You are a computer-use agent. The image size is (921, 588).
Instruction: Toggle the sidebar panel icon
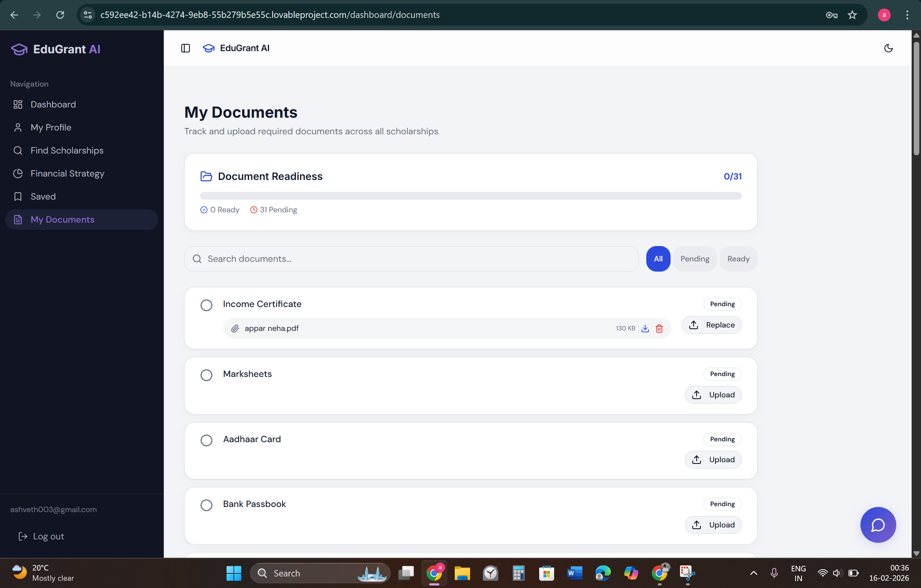pyautogui.click(x=186, y=48)
